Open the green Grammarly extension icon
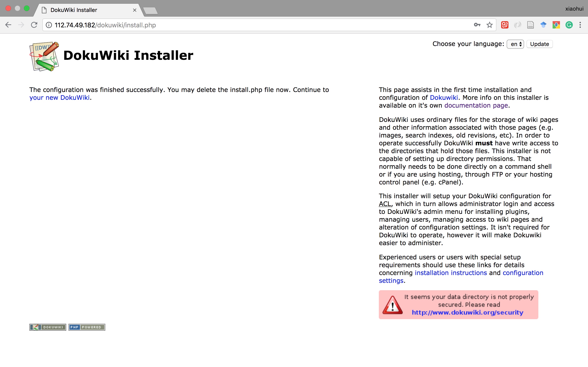This screenshot has height=367, width=588. pos(569,25)
